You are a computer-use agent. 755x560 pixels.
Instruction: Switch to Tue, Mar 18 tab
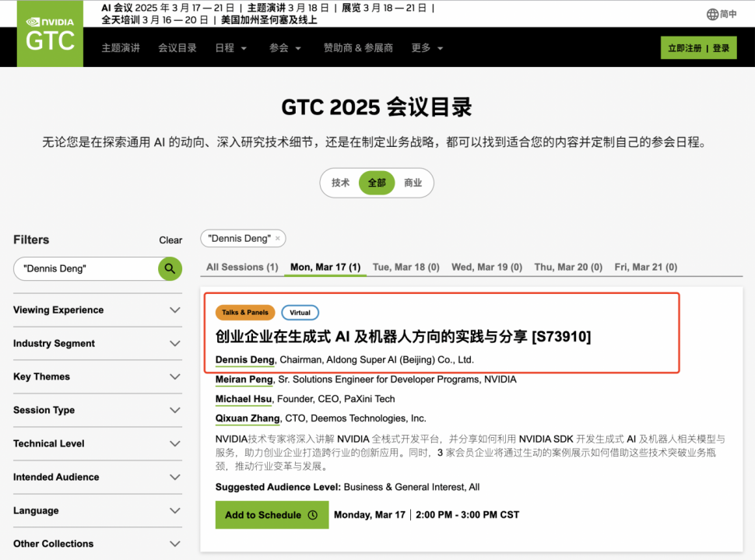click(x=406, y=267)
